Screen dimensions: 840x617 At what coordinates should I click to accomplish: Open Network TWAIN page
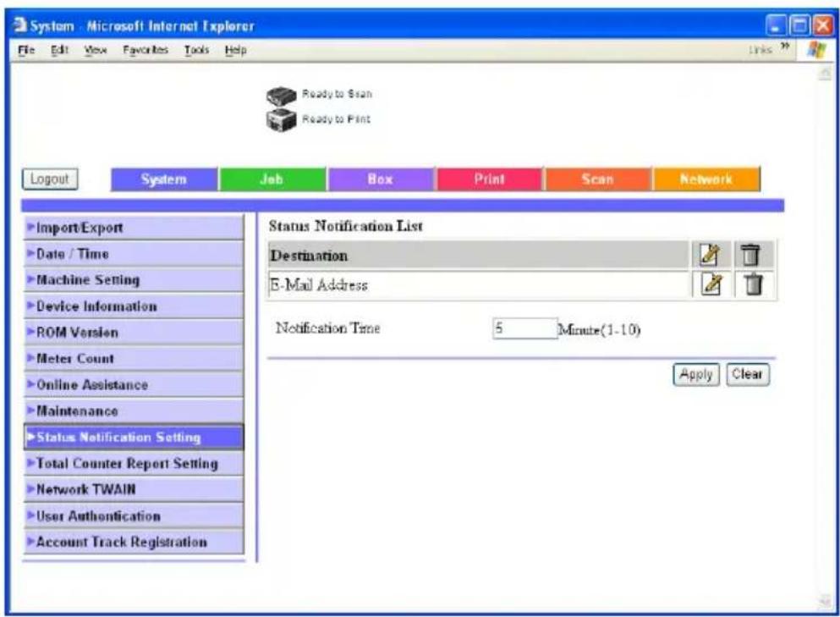click(134, 489)
